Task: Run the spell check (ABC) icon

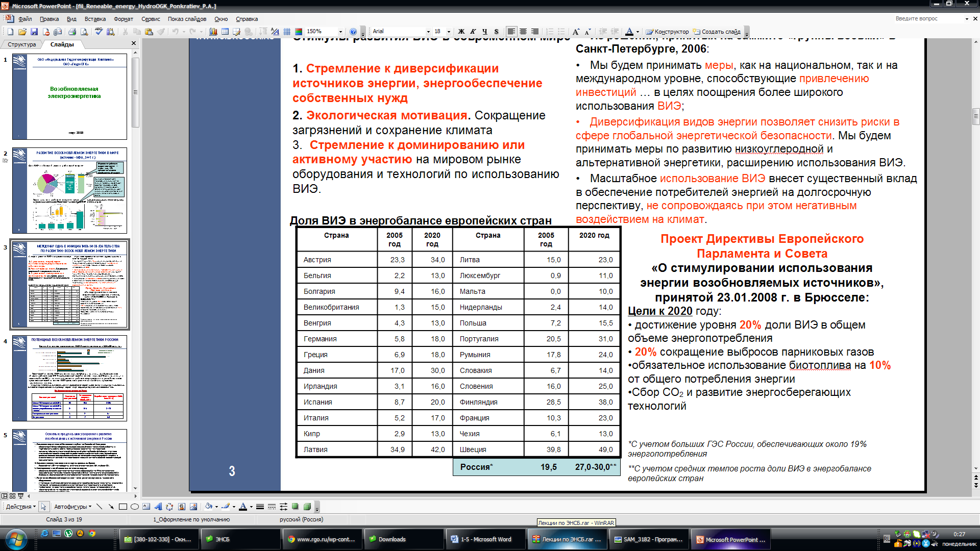Action: point(99,32)
